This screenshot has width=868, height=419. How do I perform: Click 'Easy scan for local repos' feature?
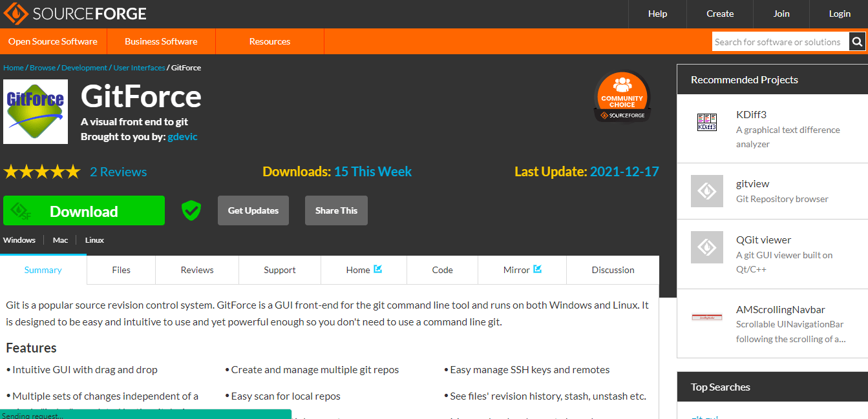point(286,396)
